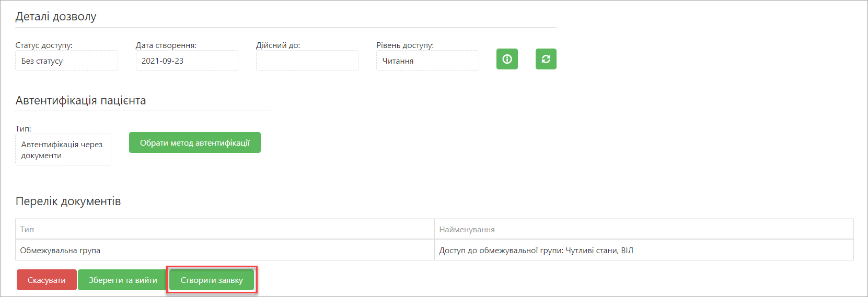The width and height of the screenshot is (868, 297).
Task: Click the Статус доступу label
Action: [44, 45]
